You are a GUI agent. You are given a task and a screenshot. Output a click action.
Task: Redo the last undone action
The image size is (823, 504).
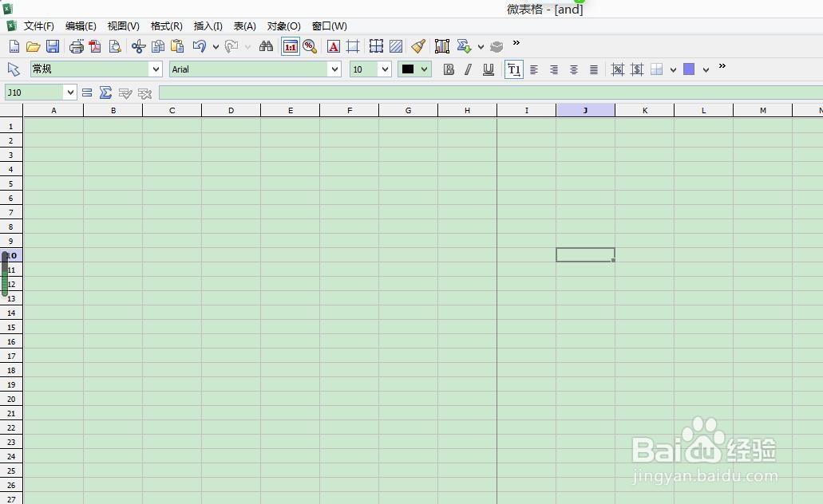tap(231, 47)
